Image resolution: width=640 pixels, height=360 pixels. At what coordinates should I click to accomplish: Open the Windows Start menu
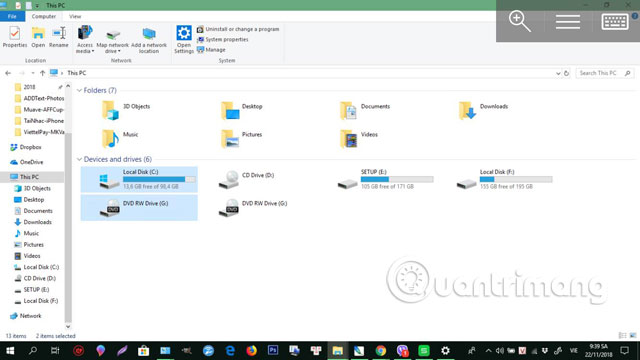[x=10, y=351]
